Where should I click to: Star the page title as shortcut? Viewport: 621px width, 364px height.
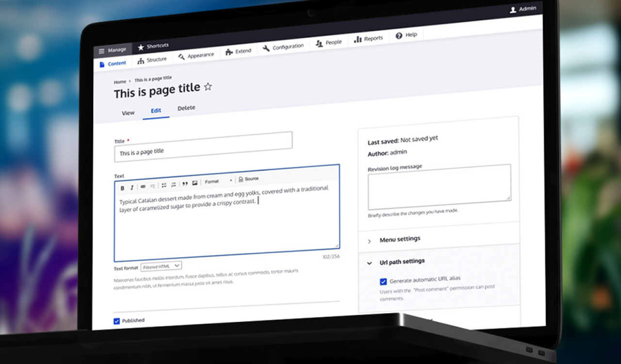[208, 87]
